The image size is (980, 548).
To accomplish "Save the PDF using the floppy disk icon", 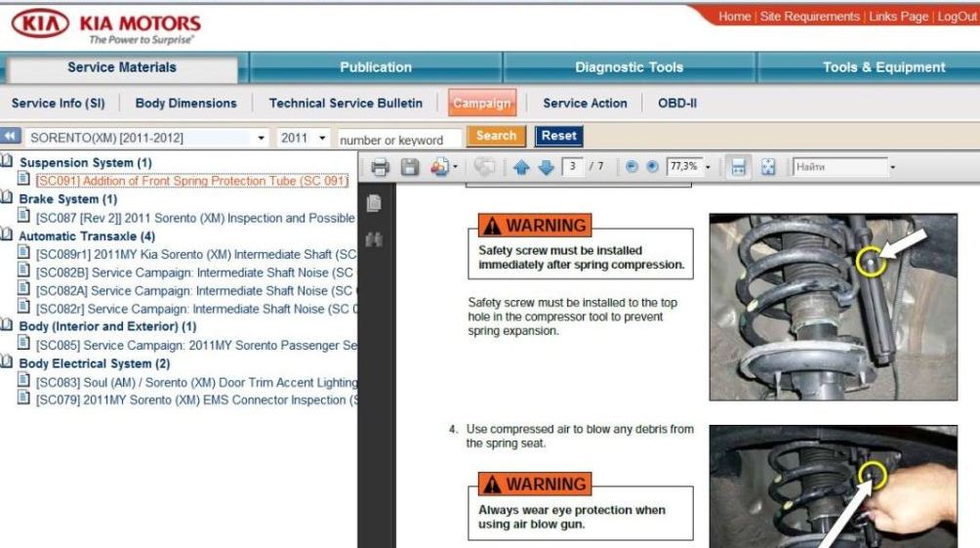I will pyautogui.click(x=410, y=167).
